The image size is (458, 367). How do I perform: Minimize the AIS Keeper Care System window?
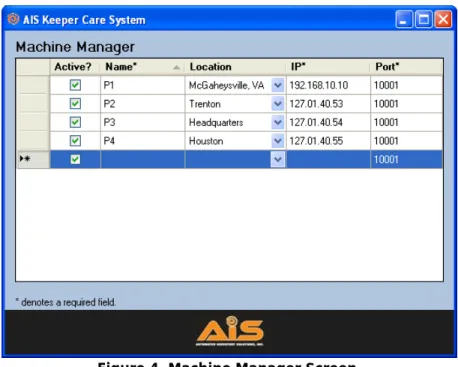[404, 19]
